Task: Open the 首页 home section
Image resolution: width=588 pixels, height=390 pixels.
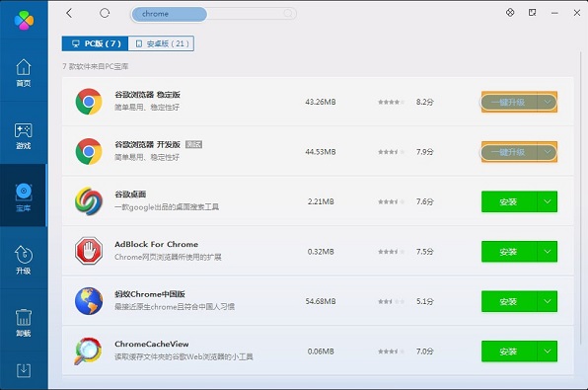Action: click(24, 73)
